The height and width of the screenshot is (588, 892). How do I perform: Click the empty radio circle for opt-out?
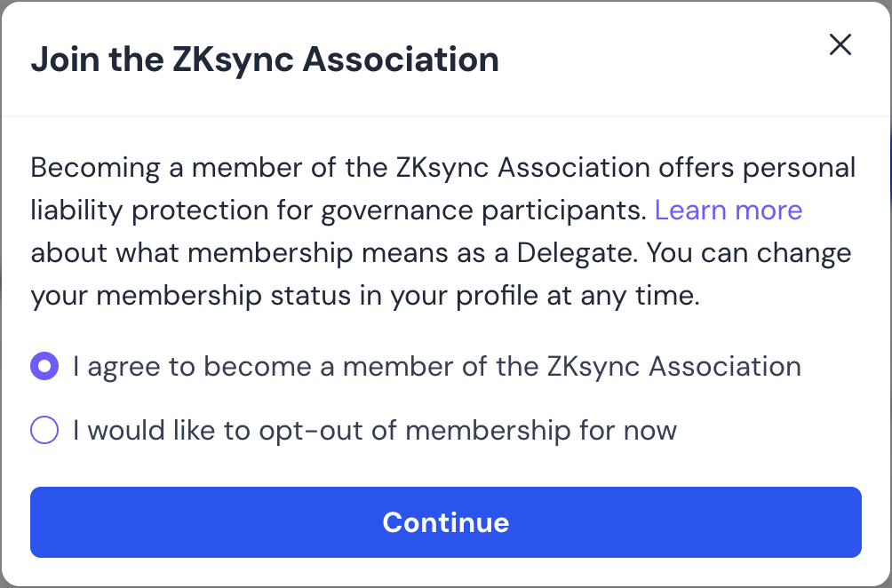(x=44, y=430)
